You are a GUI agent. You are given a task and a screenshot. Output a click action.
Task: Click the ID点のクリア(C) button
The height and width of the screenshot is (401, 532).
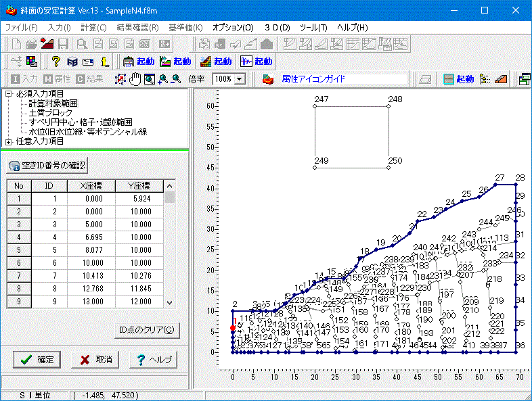[147, 330]
